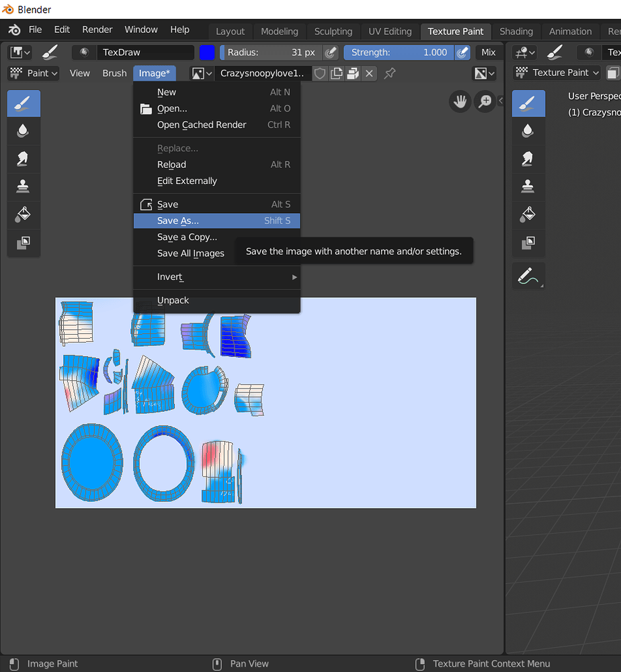
Task: Select the Soften brush tool
Action: tap(24, 131)
